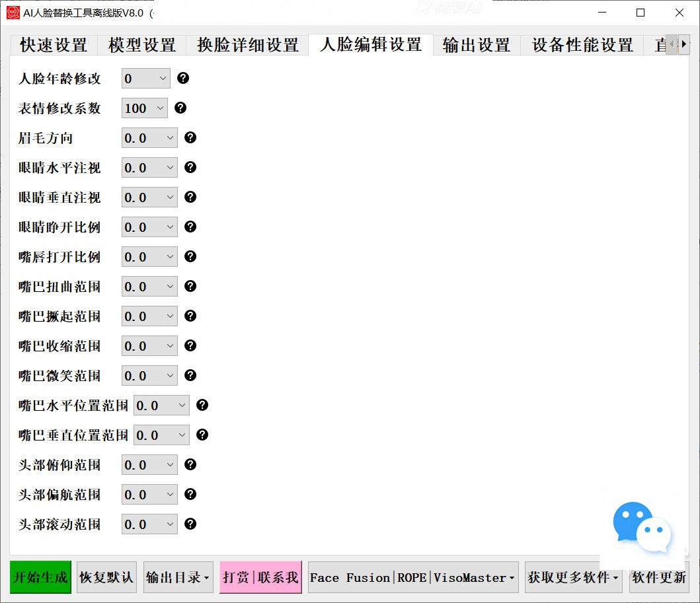Click the WeChat chat bubble icon

(642, 528)
